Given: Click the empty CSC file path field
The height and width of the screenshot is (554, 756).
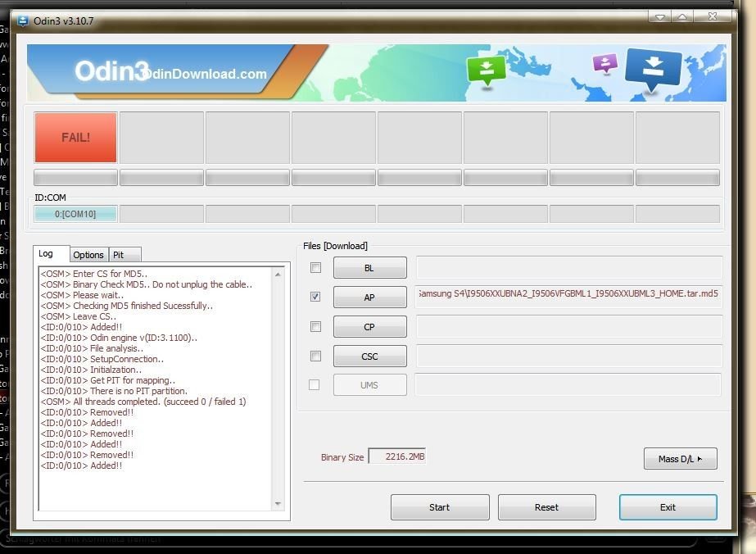Looking at the screenshot, I should point(569,356).
